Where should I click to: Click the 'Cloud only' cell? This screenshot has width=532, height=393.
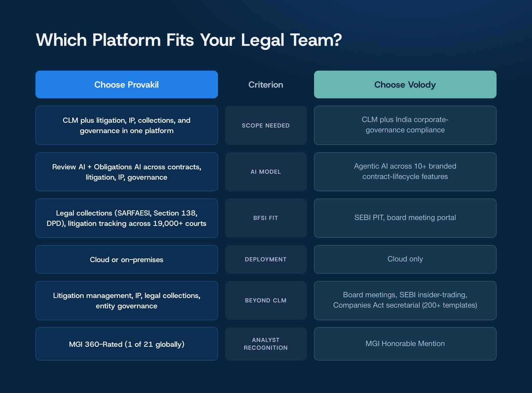(405, 259)
